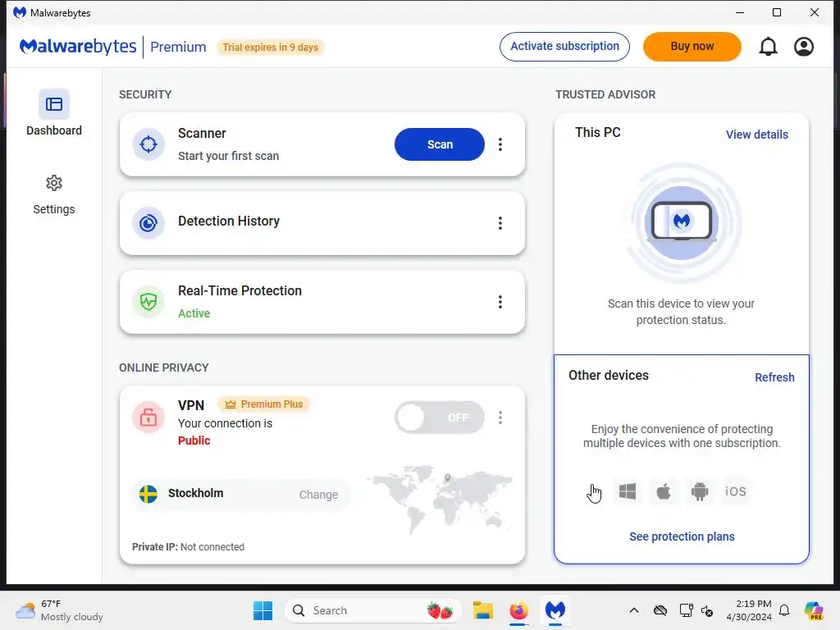Screen dimensions: 840x630
Task: Click the network display tray icon
Action: tap(686, 610)
